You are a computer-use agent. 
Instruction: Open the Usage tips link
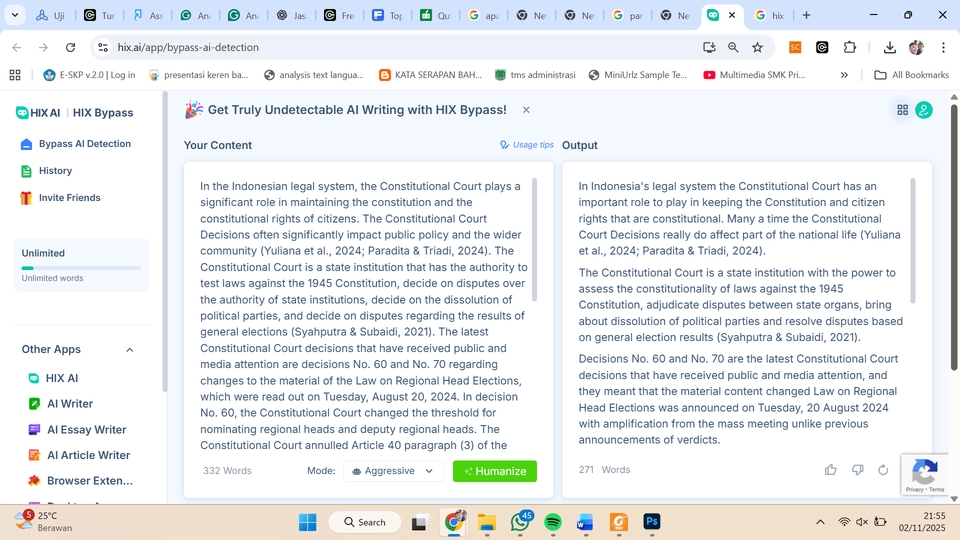(527, 145)
